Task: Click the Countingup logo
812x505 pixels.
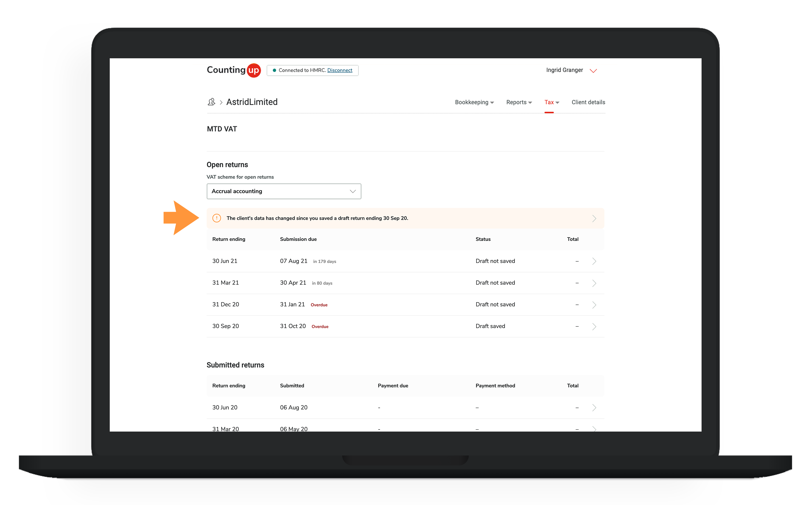Action: pos(233,70)
